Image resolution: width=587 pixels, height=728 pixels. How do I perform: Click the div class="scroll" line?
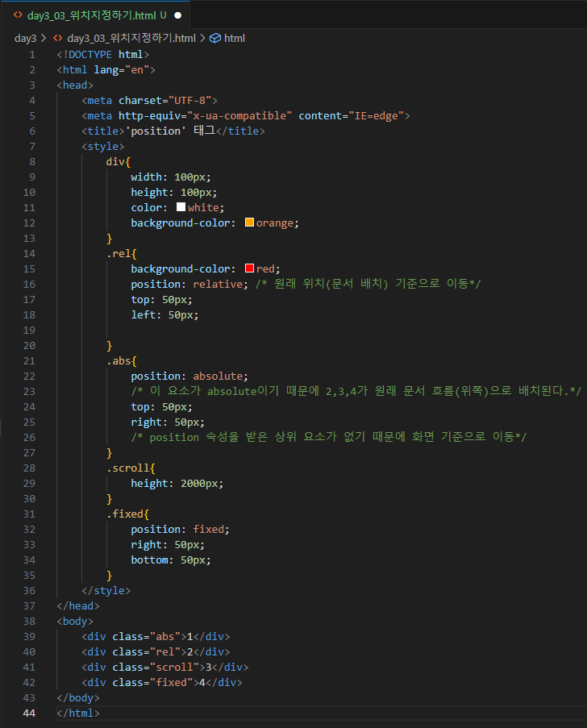pyautogui.click(x=164, y=668)
